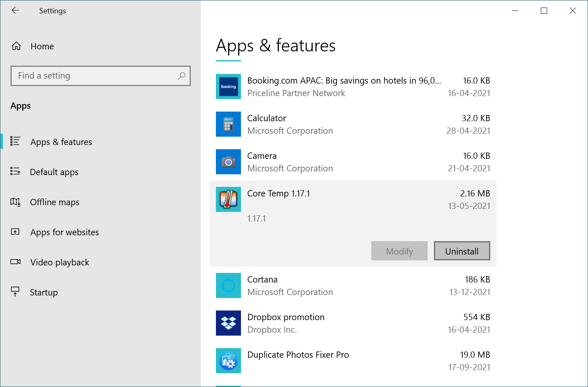Screen dimensions: 588x387
Task: Click the Video playback camera icon
Action: coord(15,262)
